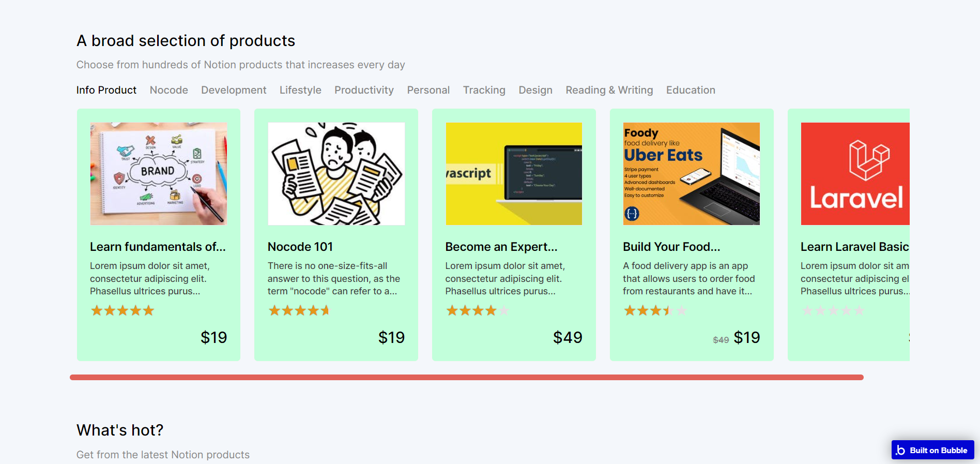Click the star rating on Build Your Food
Screen dimensions: 980x464
pos(655,310)
